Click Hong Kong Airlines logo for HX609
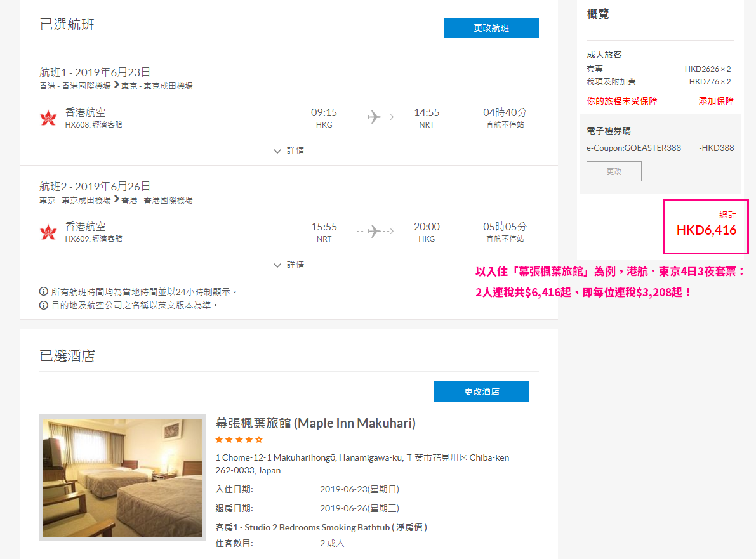756x559 pixels. pos(48,232)
